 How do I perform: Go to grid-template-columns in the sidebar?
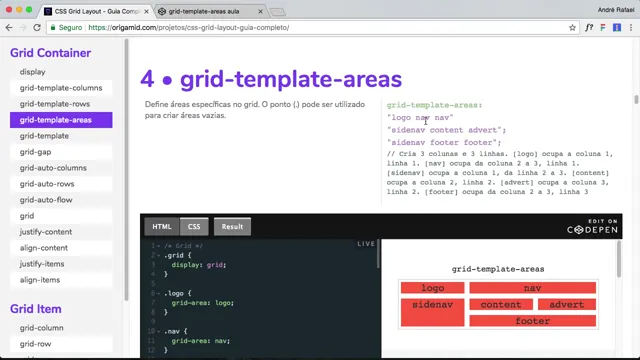61,88
